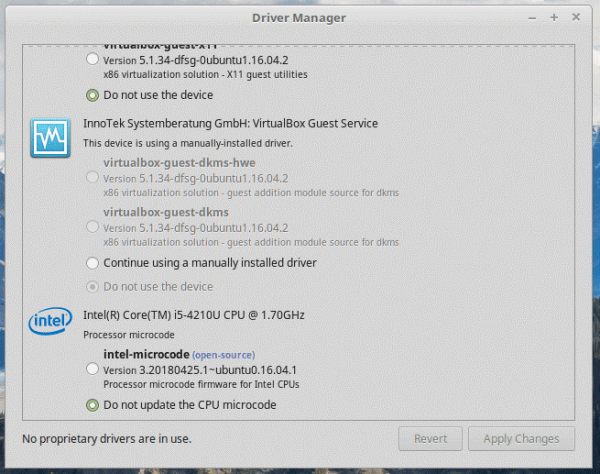
Task: Minimize the Driver Manager window
Action: 532,18
